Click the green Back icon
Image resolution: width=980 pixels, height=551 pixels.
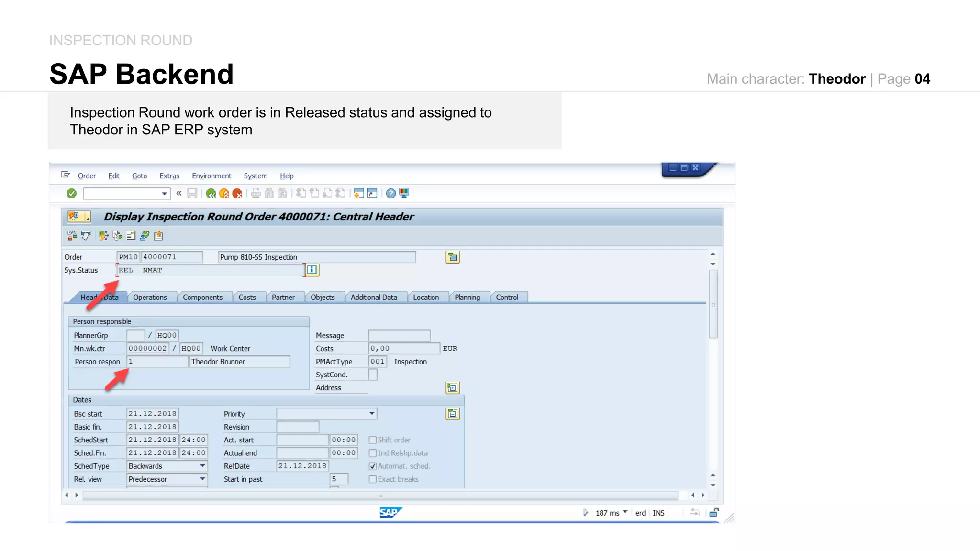(211, 193)
